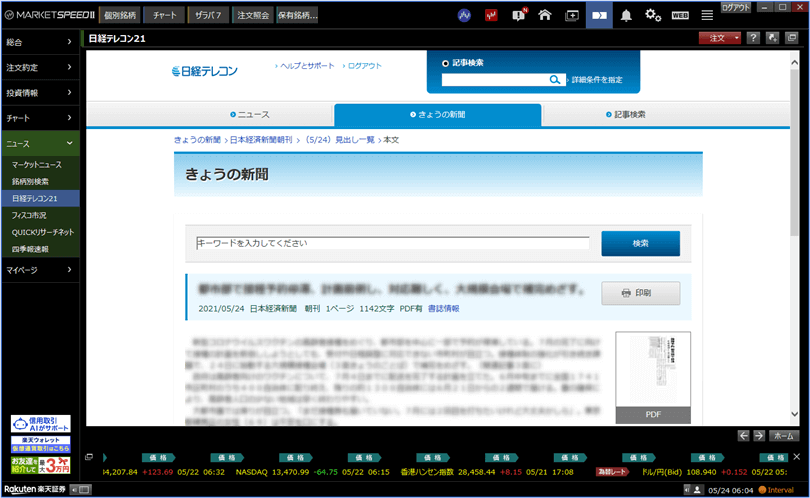Collapse the ニュース sidebar menu
Screen dimensions: 810x498
click(x=40, y=143)
